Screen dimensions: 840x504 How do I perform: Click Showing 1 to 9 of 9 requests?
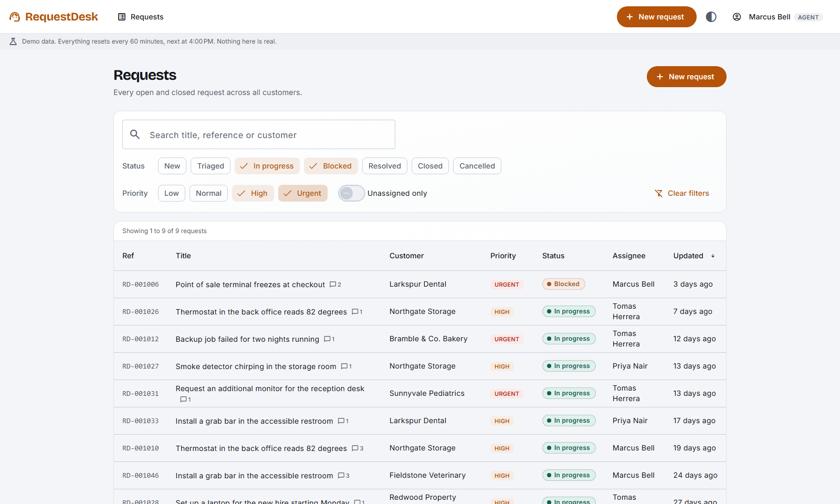pyautogui.click(x=164, y=231)
